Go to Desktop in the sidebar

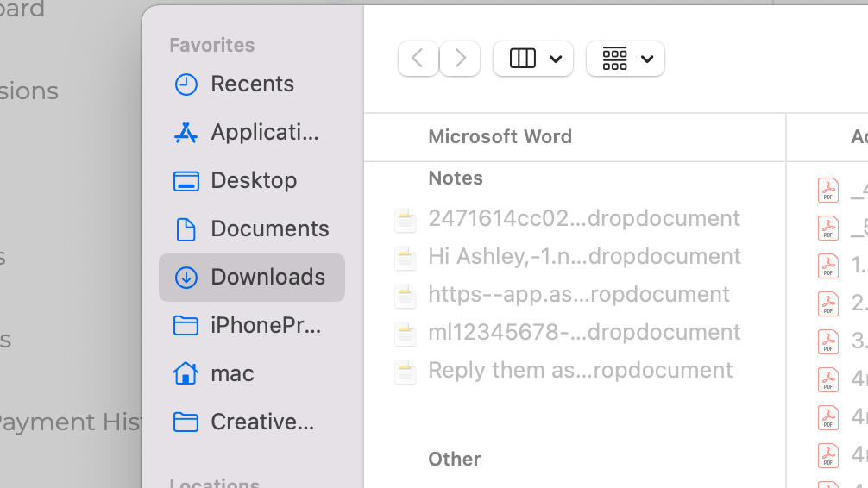tap(254, 180)
